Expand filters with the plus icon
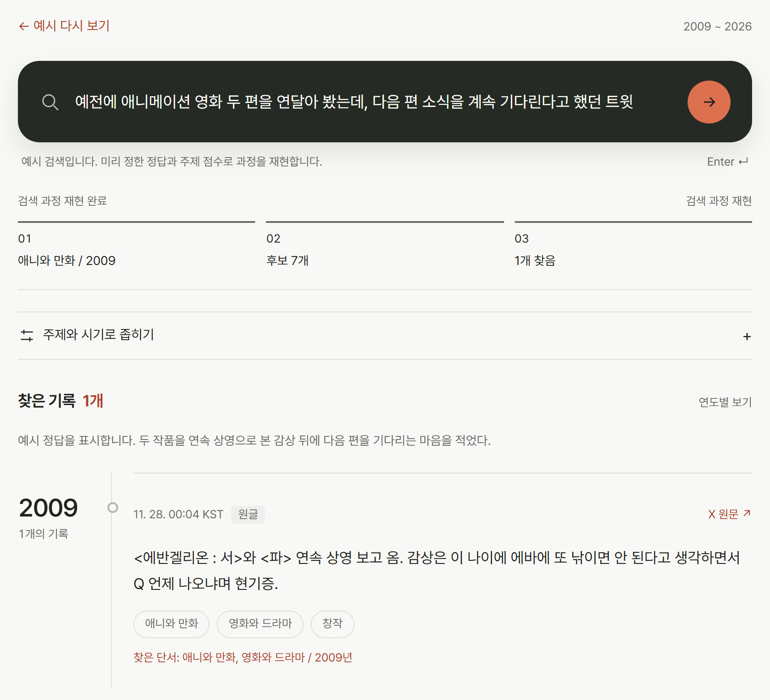 pos(747,337)
